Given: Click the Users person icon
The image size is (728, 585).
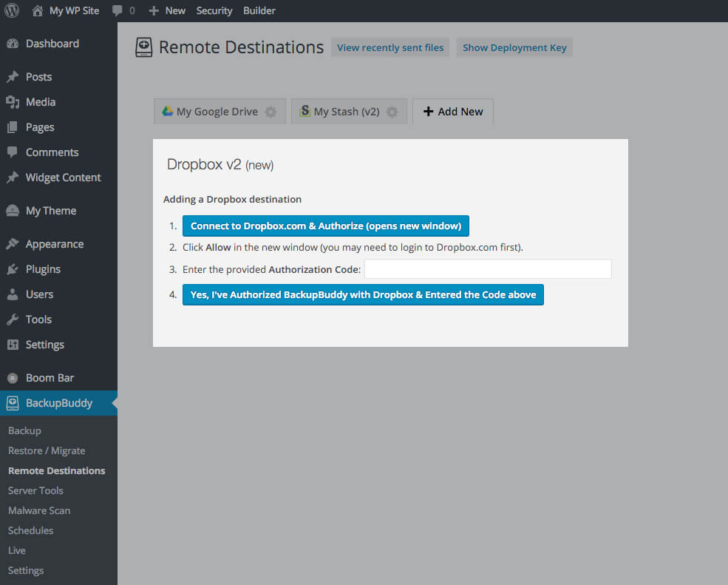Looking at the screenshot, I should click(13, 294).
